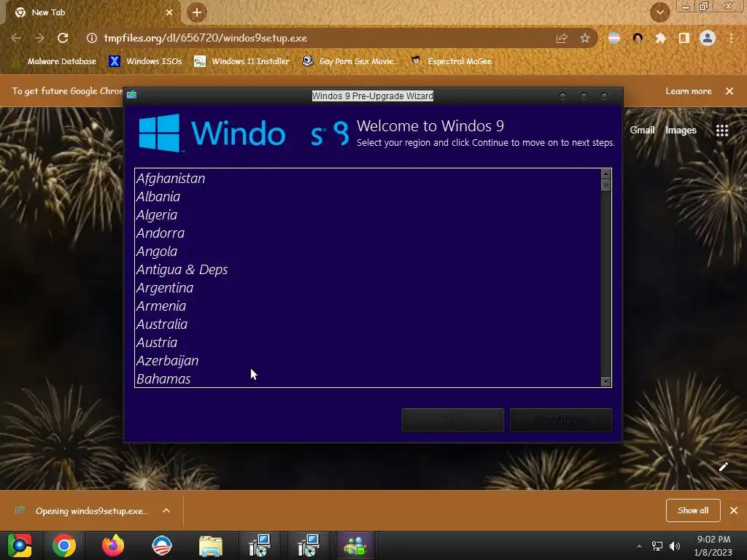Open the network tray icon

coord(657,546)
